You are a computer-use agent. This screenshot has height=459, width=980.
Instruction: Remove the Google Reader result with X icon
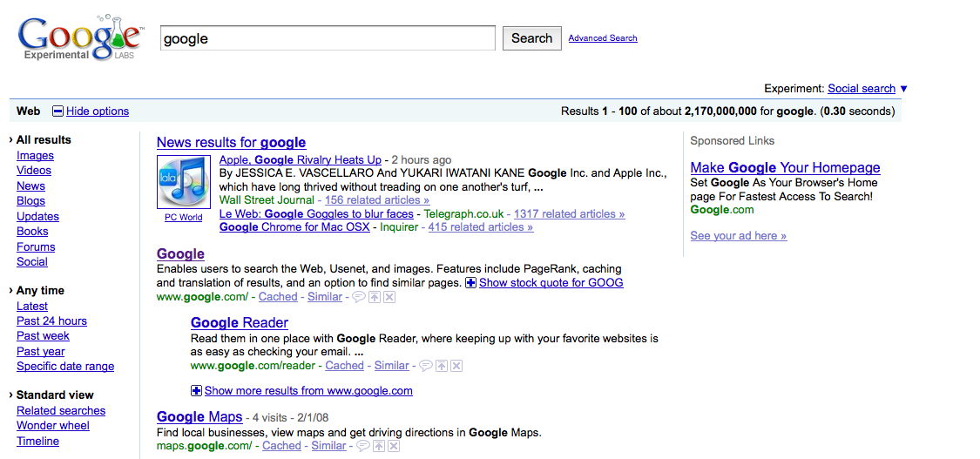pos(456,366)
